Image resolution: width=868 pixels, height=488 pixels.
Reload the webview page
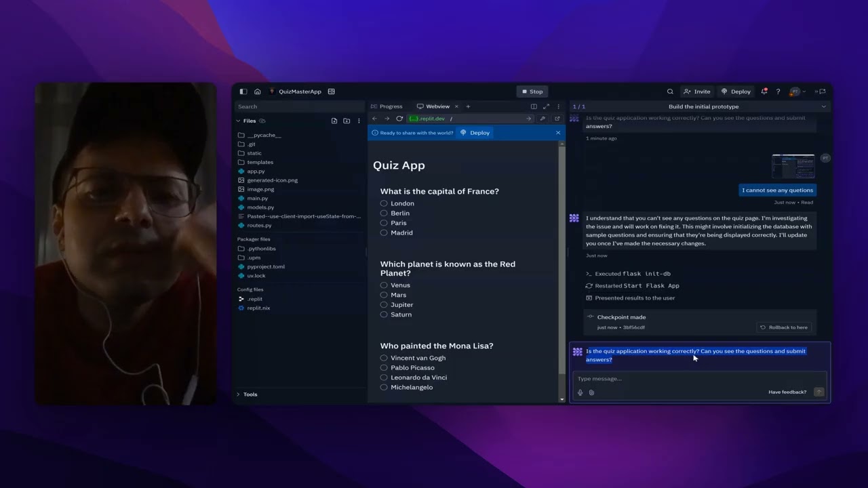click(399, 119)
